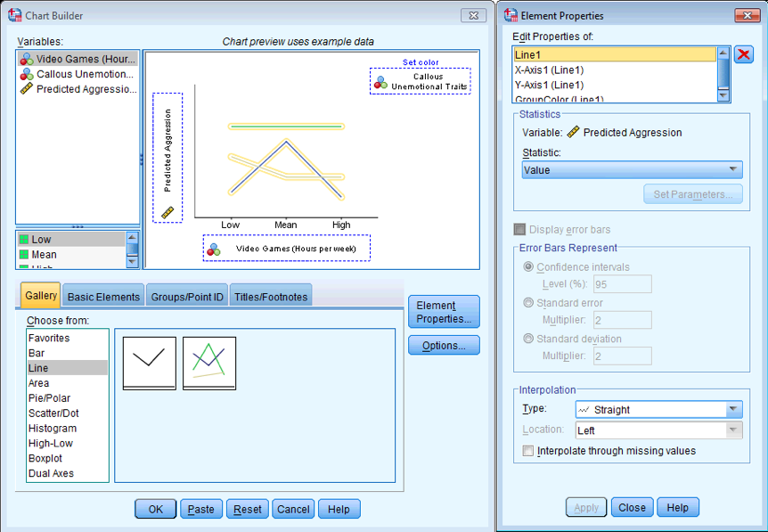The height and width of the screenshot is (532, 768).
Task: Open the Location dropdown showing Left
Action: tap(658, 430)
